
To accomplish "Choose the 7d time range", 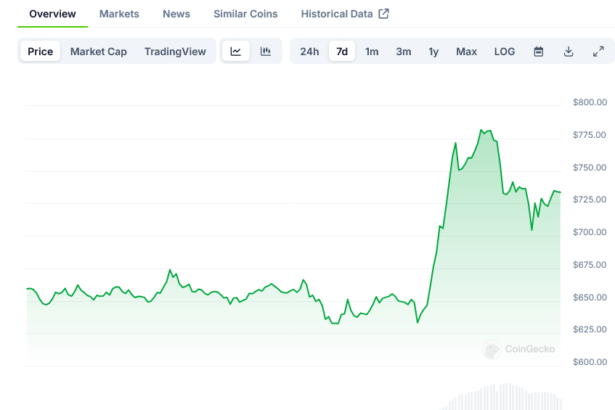I will (342, 51).
